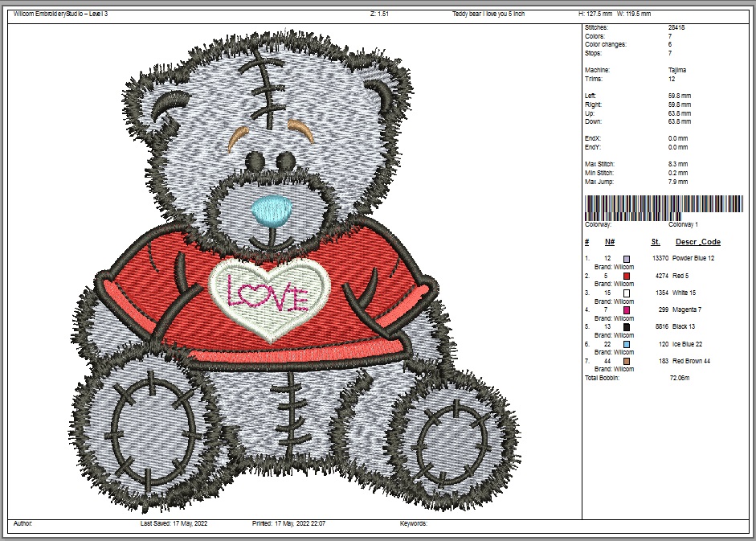
Task: Click 'Printed: 17 May, 2022 22:07' in footer
Action: pos(288,523)
